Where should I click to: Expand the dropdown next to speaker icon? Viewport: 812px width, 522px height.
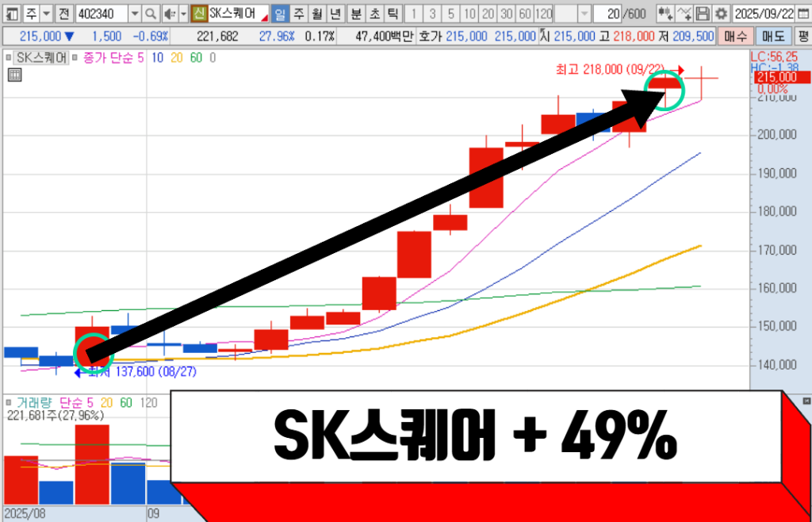[183, 14]
